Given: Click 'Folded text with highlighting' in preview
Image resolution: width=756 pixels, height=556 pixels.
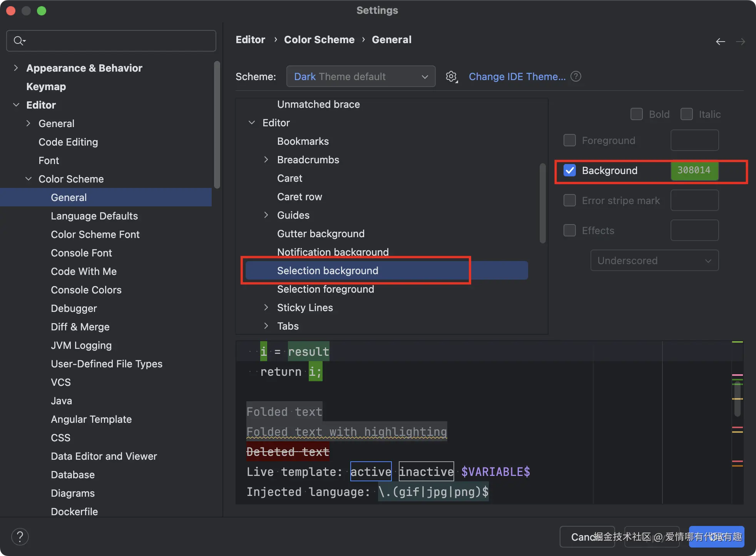Looking at the screenshot, I should pyautogui.click(x=347, y=432).
